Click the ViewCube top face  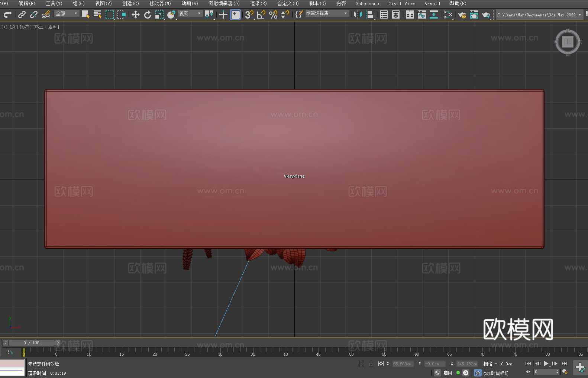(x=568, y=42)
